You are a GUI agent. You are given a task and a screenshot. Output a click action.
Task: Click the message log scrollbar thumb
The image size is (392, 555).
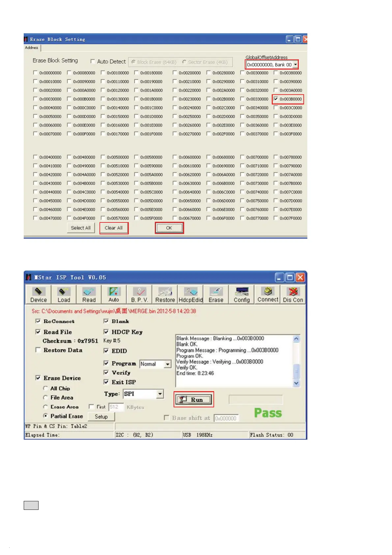click(x=296, y=371)
